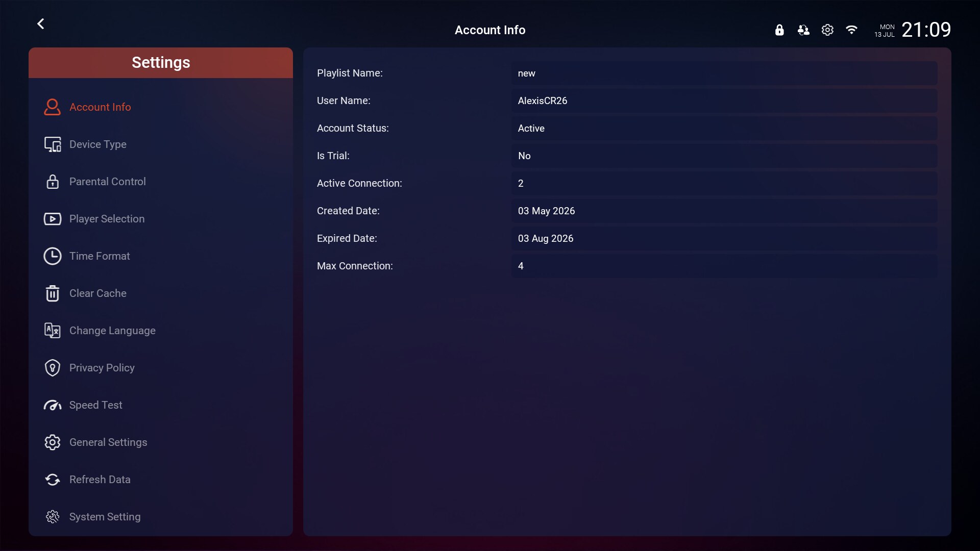Click the Privacy Policy shield icon
This screenshot has height=551, width=980.
point(52,368)
